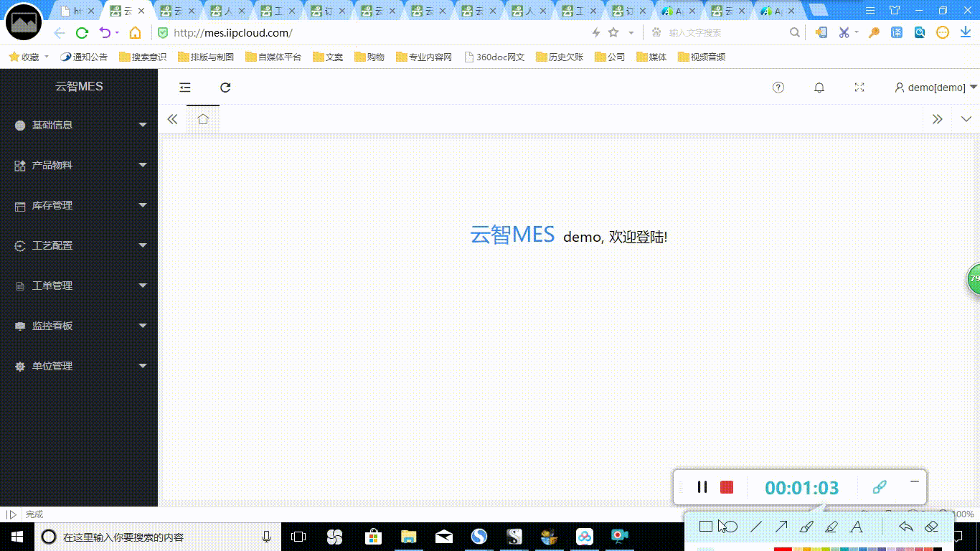Viewport: 980px width, 551px height.
Task: Open the help question mark icon
Action: coord(778,88)
